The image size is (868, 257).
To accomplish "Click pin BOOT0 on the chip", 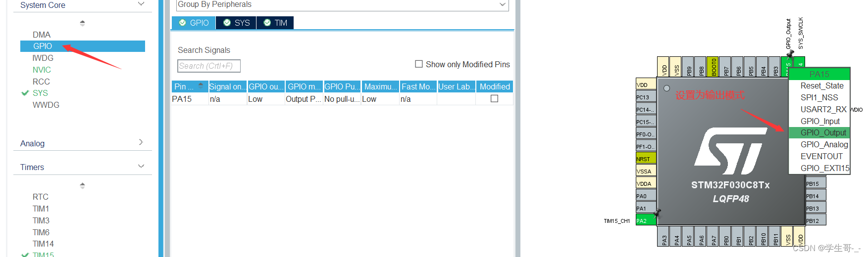I will [714, 67].
